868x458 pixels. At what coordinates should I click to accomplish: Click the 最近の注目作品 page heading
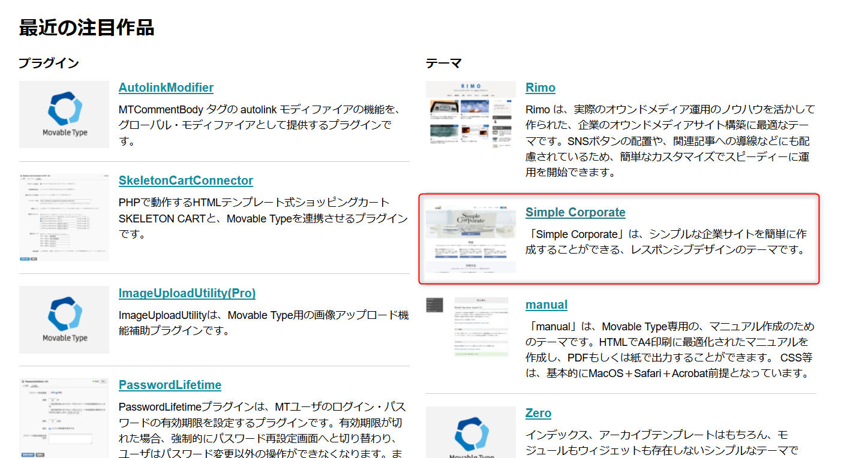pos(87,28)
